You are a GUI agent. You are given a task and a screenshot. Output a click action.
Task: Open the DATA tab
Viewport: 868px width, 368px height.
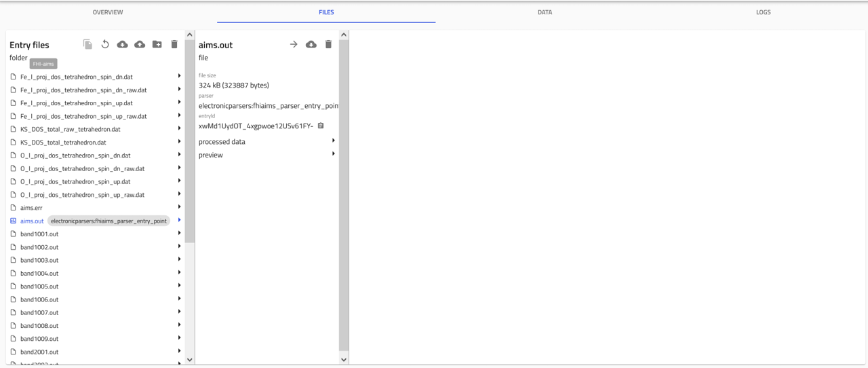[545, 12]
